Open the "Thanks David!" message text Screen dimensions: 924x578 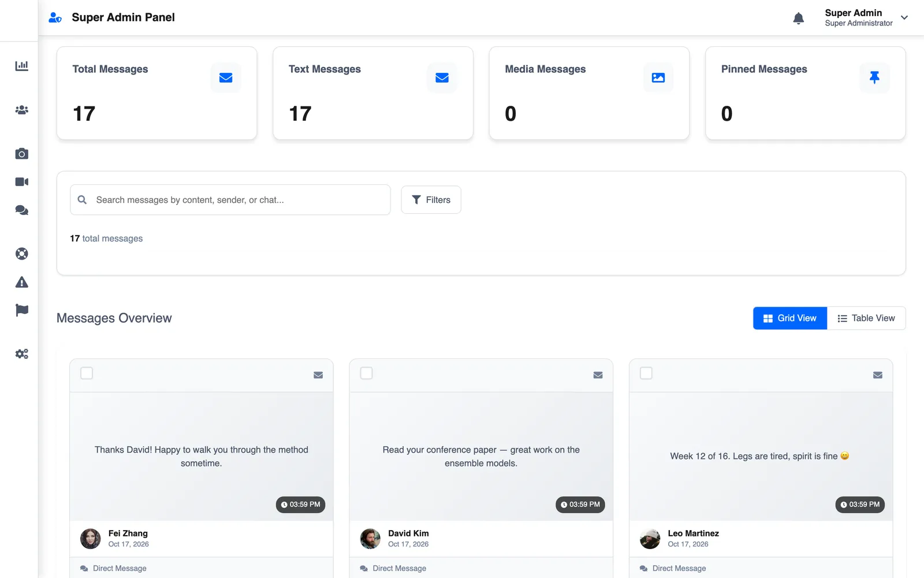point(201,457)
